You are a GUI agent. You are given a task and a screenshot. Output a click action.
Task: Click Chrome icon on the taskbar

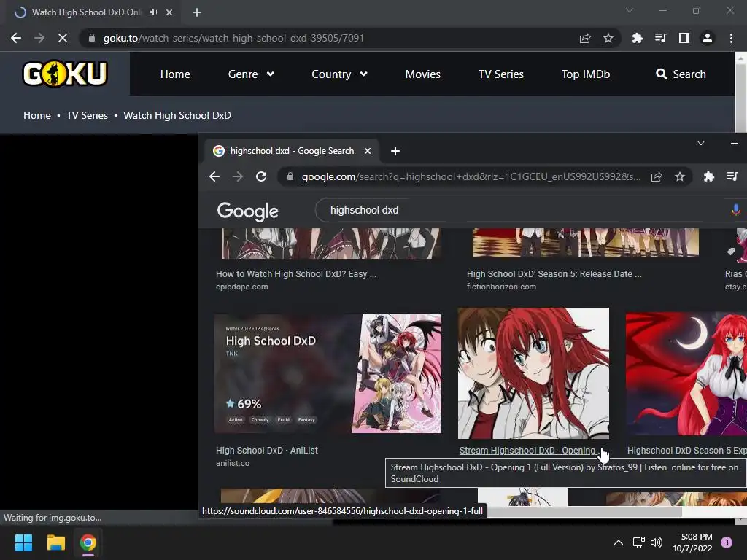88,542
